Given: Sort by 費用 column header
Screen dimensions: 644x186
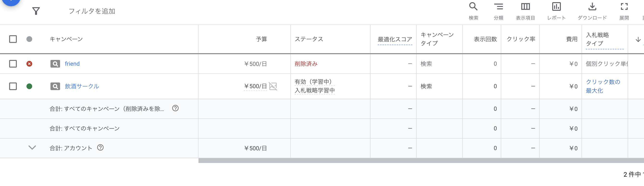Looking at the screenshot, I should pyautogui.click(x=571, y=39).
